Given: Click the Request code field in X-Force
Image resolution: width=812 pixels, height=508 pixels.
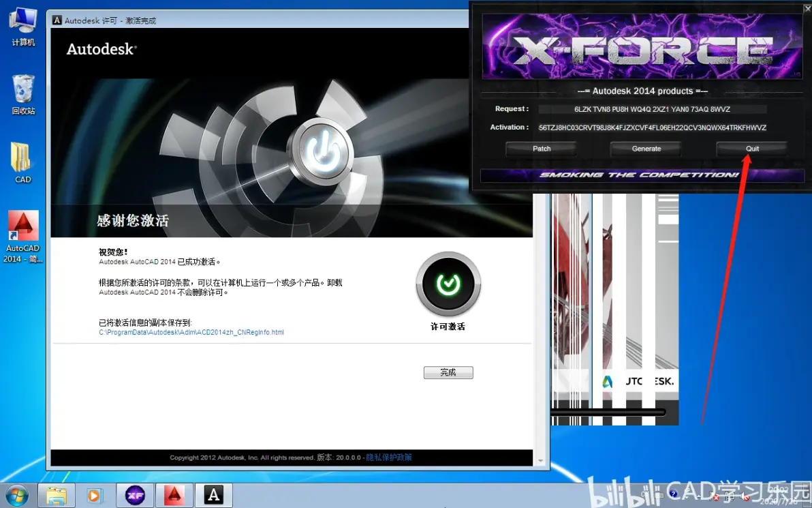Looking at the screenshot, I should [652, 109].
